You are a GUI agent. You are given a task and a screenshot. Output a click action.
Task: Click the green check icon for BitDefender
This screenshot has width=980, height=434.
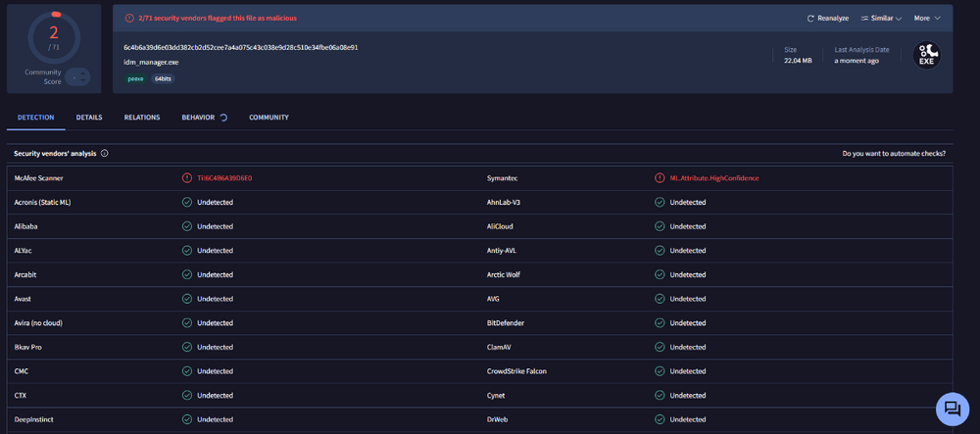(x=660, y=323)
